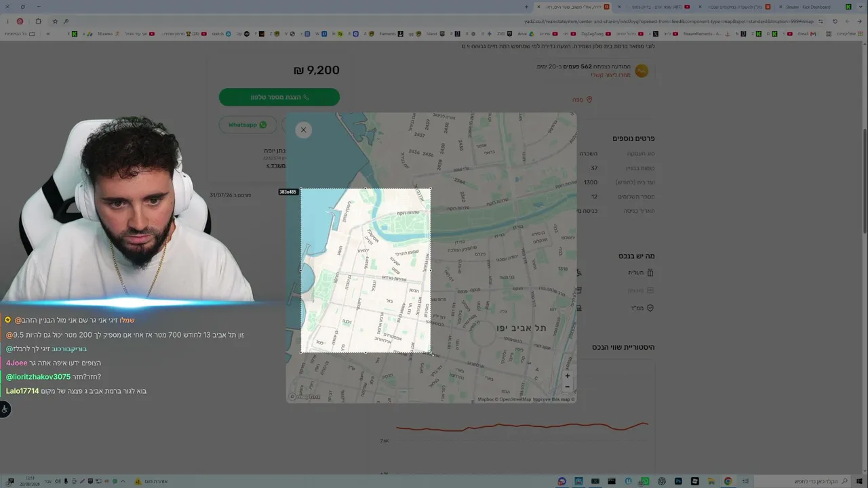Screen dimensions: 868x488
Task: Select the chat username 4Joee
Action: coord(16,363)
